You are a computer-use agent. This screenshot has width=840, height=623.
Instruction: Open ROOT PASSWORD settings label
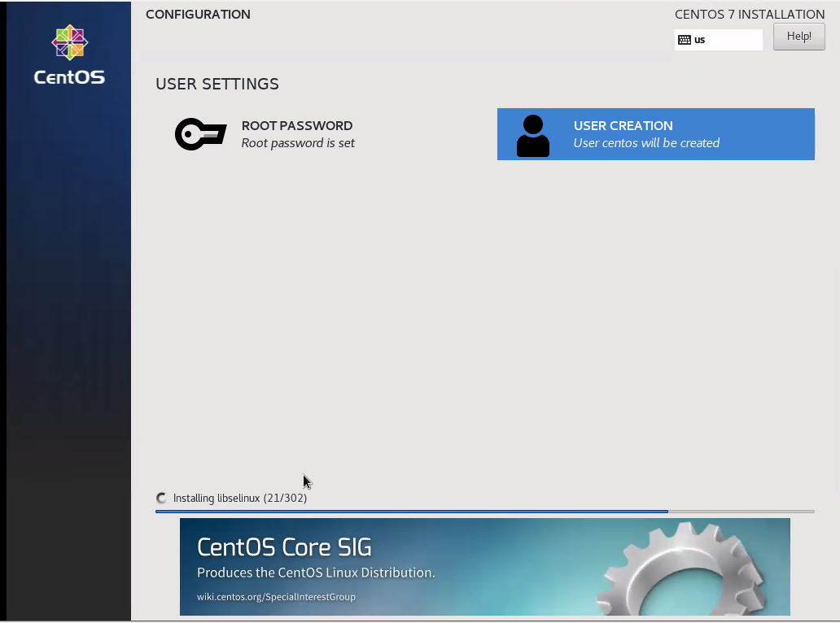(297, 126)
